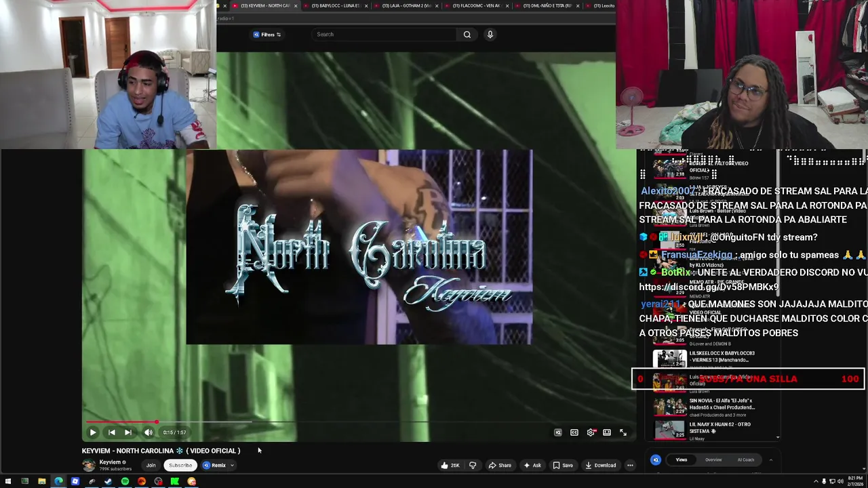Open Windows Start menu
Screen dimensions: 868x488
coord(7,481)
